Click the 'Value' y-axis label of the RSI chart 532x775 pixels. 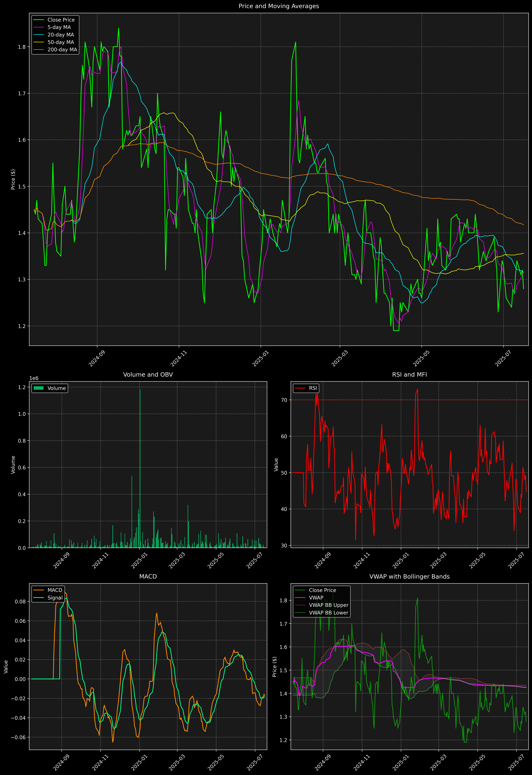(276, 464)
